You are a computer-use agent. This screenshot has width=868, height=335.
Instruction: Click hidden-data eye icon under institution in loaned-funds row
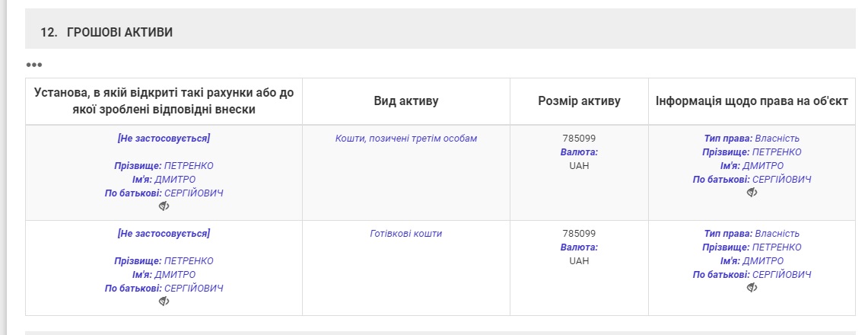[x=164, y=206]
